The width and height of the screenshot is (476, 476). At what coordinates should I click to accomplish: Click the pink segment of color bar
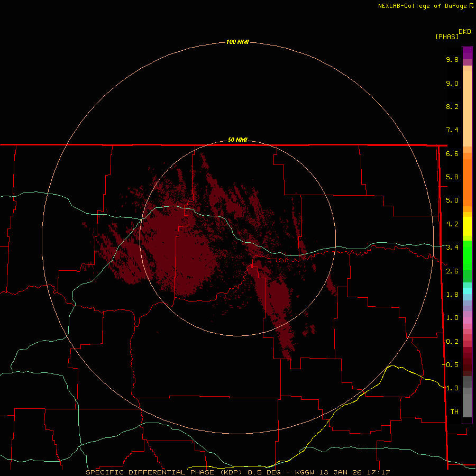467,321
